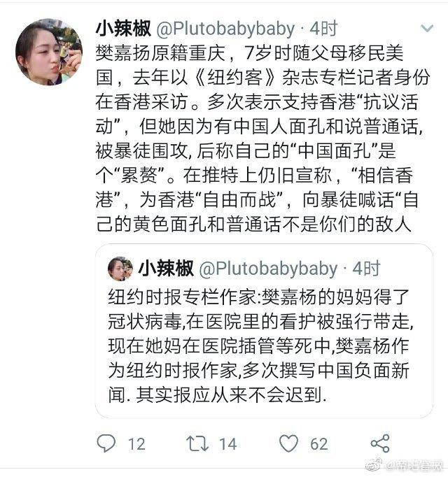Screen dimensions: 448x477
Task: Click the quoted tweet's 4时 timestamp
Action: 366,269
